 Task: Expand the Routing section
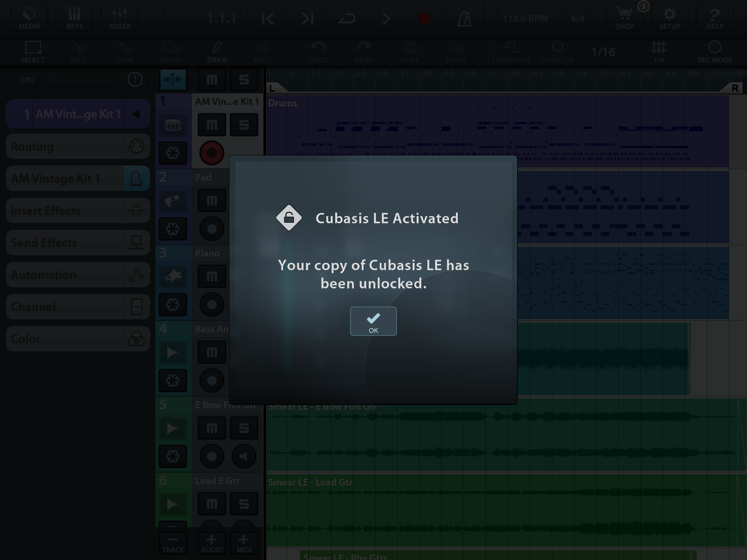pos(78,146)
